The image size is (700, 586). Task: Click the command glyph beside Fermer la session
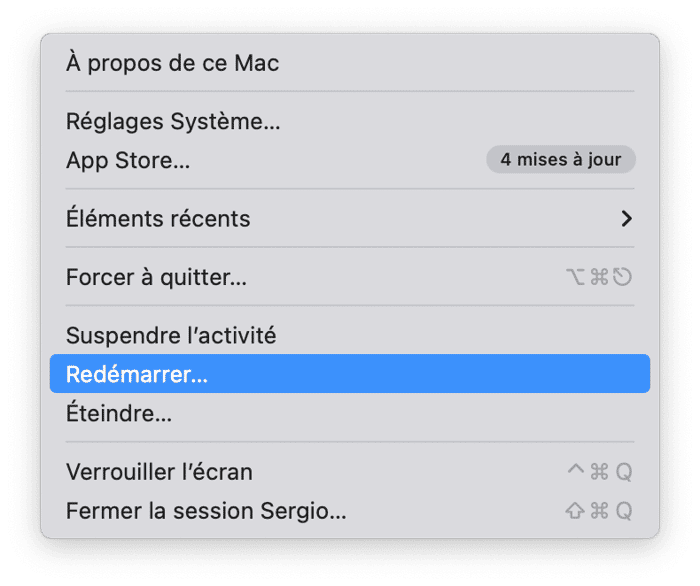click(x=599, y=511)
